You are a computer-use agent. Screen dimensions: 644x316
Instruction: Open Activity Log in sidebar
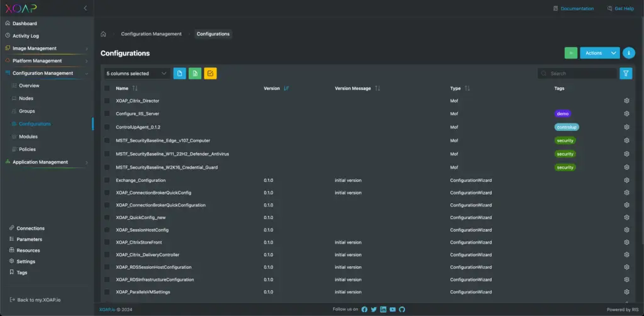(25, 36)
